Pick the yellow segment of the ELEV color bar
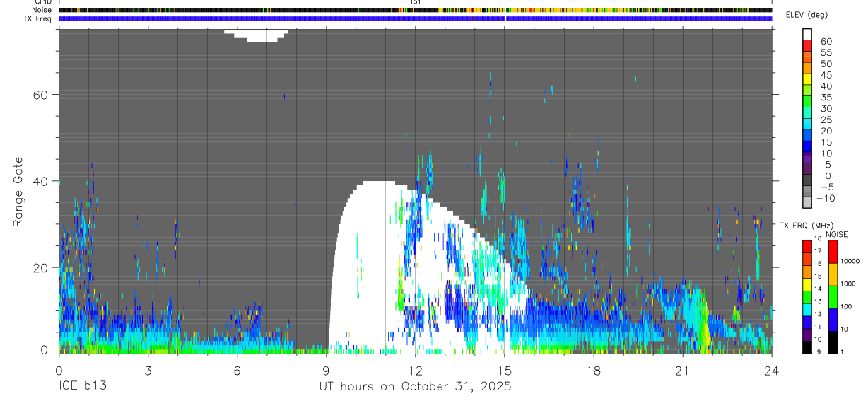The height and width of the screenshot is (401, 868). [x=808, y=79]
